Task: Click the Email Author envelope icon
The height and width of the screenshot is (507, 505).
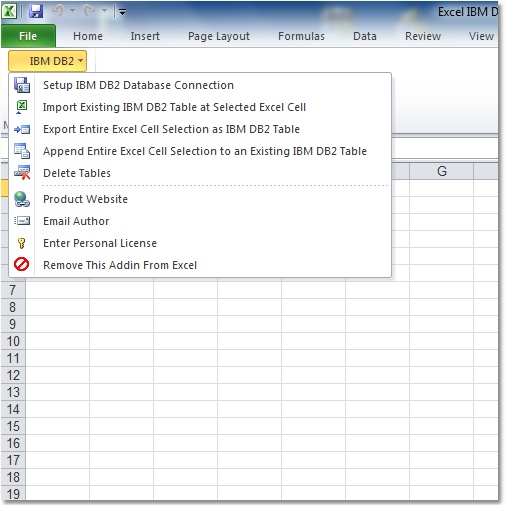Action: point(22,221)
